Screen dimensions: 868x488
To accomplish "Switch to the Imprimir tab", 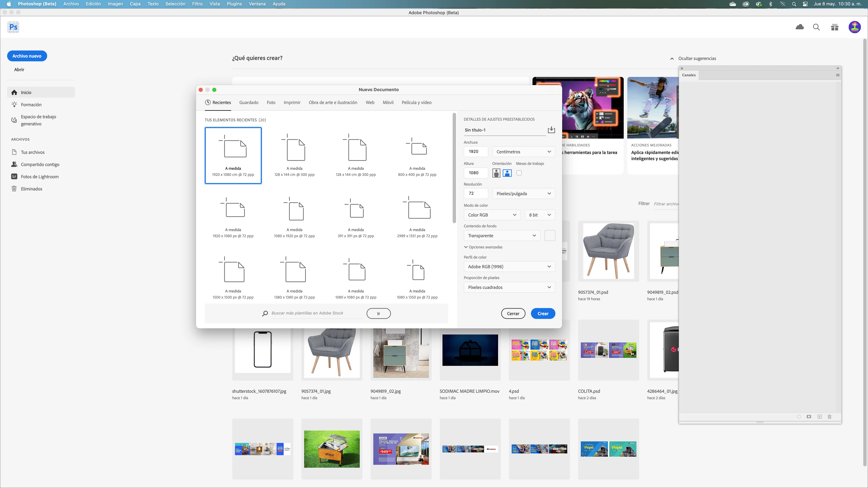I will [x=292, y=102].
